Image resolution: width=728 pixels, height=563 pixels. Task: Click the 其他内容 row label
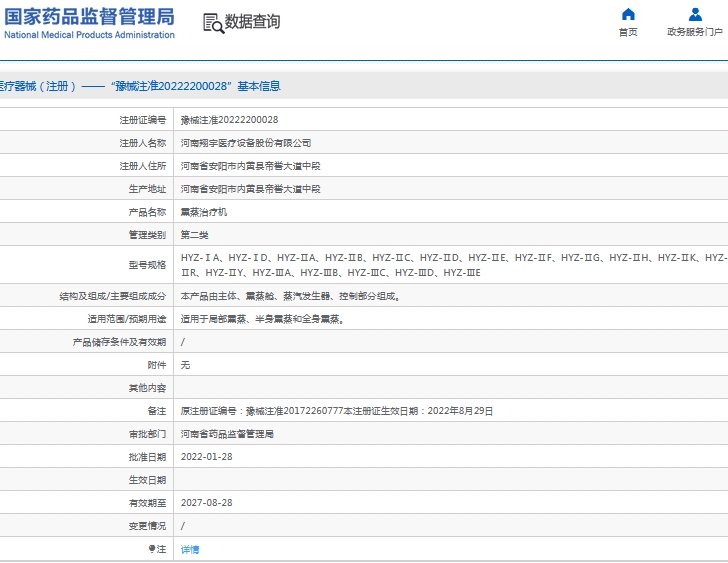coord(147,388)
